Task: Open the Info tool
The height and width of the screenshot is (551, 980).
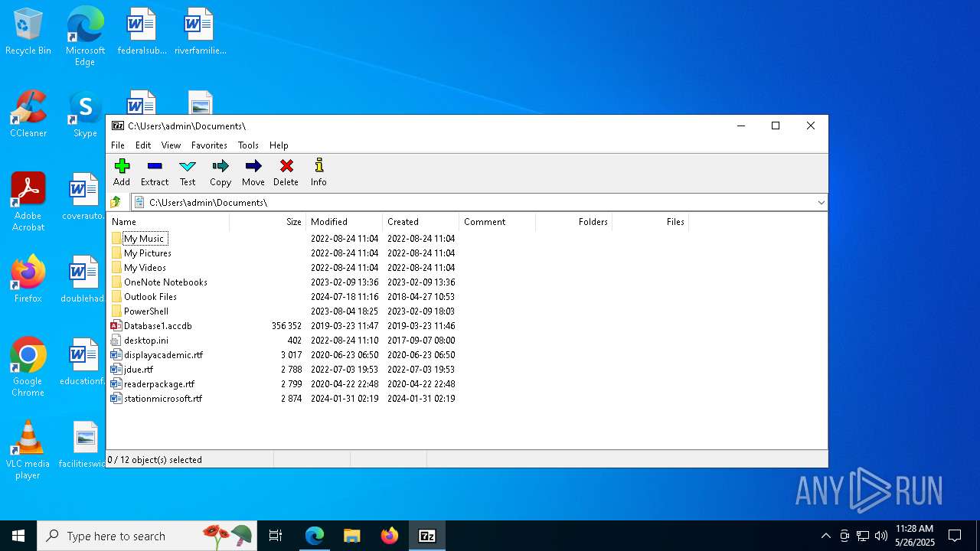Action: click(x=319, y=166)
